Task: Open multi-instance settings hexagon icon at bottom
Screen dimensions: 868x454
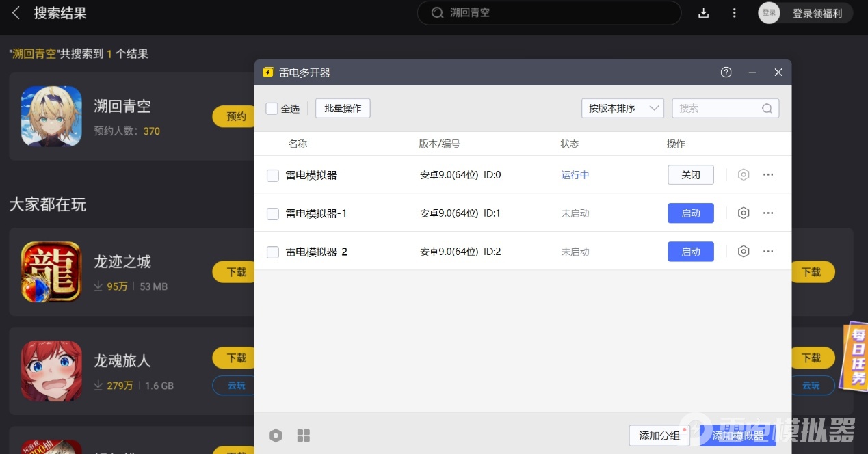Action: [276, 436]
